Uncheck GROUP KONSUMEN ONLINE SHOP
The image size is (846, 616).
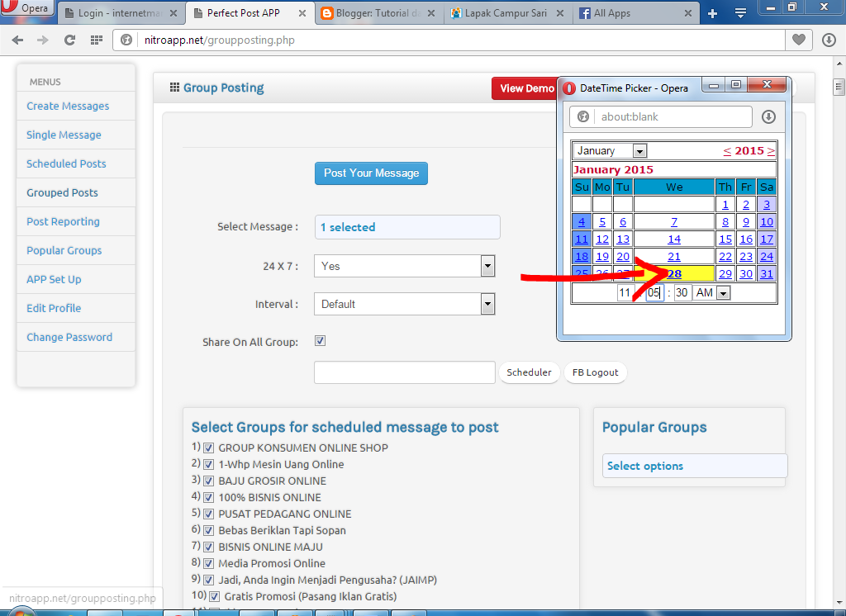coord(209,448)
